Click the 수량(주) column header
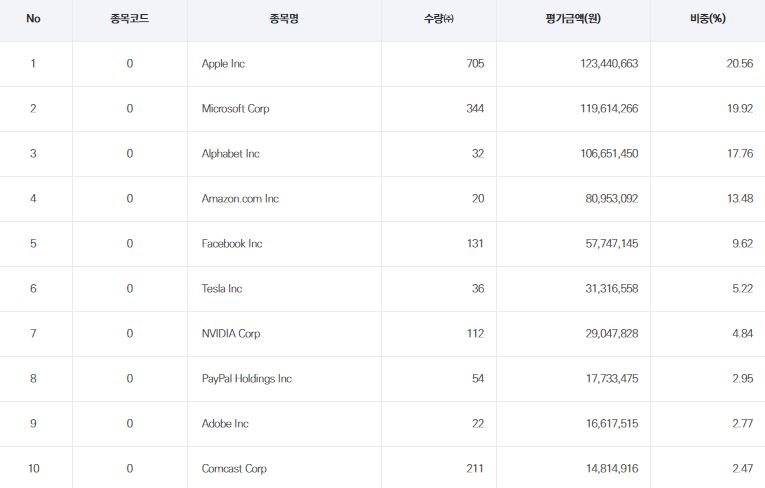The width and height of the screenshot is (765, 488). (439, 19)
